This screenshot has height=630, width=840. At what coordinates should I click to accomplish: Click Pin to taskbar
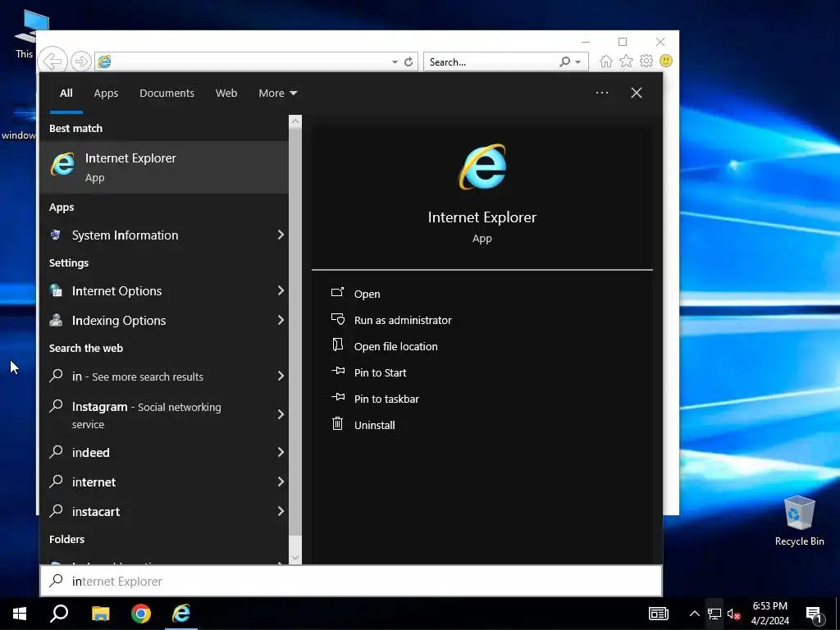387,399
